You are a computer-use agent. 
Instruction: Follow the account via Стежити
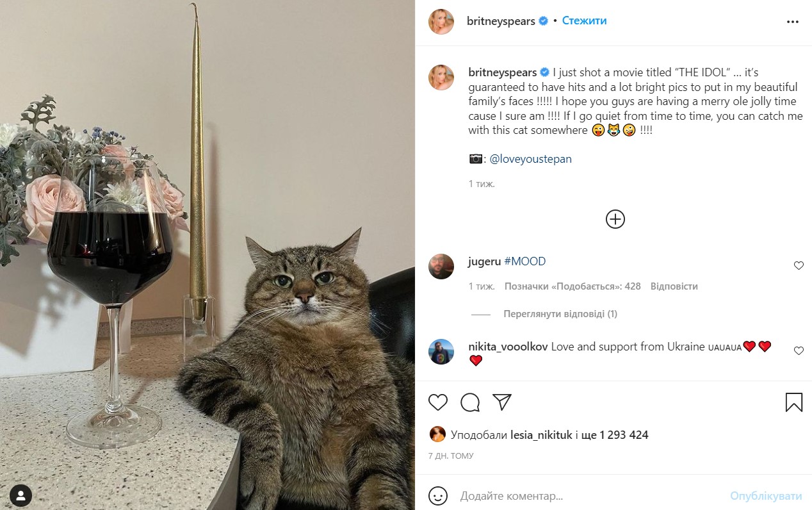[x=584, y=21]
